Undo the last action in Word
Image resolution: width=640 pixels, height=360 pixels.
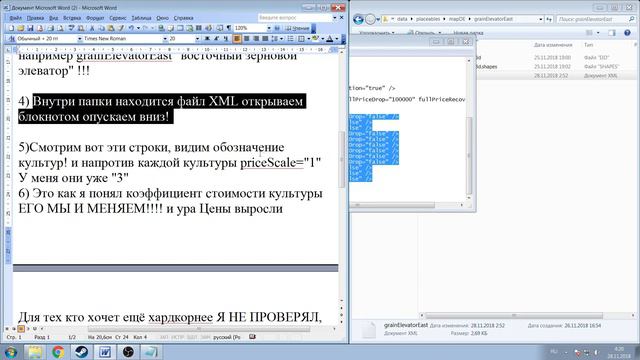[x=131, y=28]
